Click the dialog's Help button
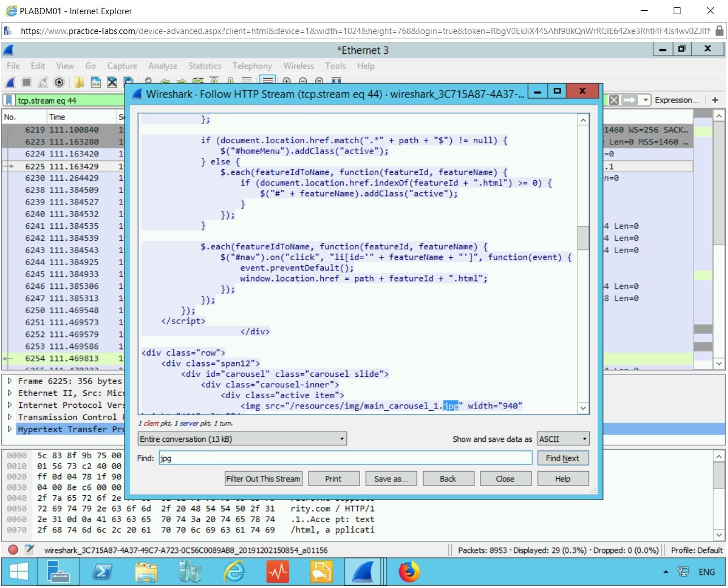 click(563, 479)
